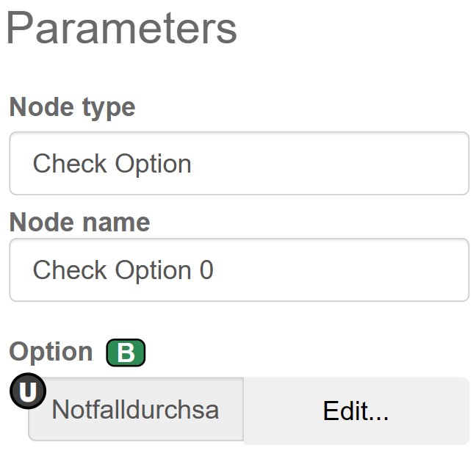This screenshot has height=459, width=476.
Task: Select the Check Option 0 name box
Action: pyautogui.click(x=239, y=270)
